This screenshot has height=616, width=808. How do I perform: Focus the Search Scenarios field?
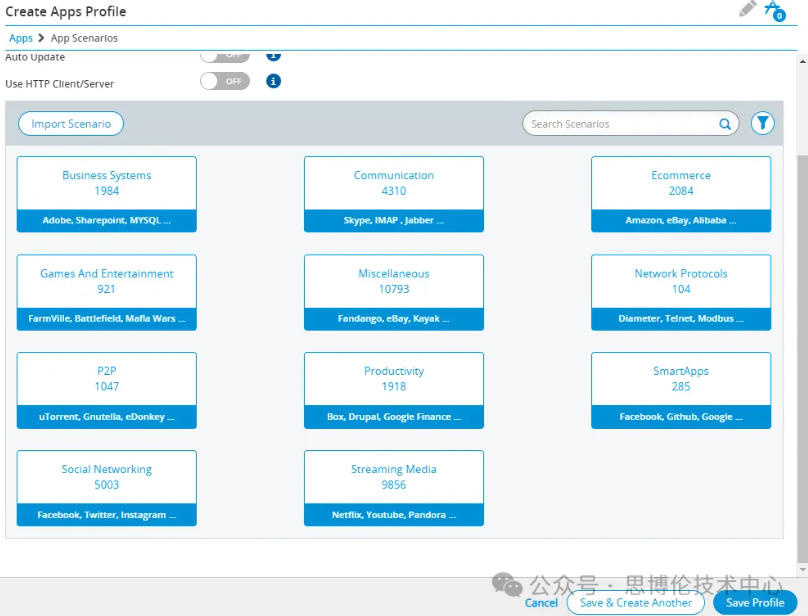pos(620,124)
